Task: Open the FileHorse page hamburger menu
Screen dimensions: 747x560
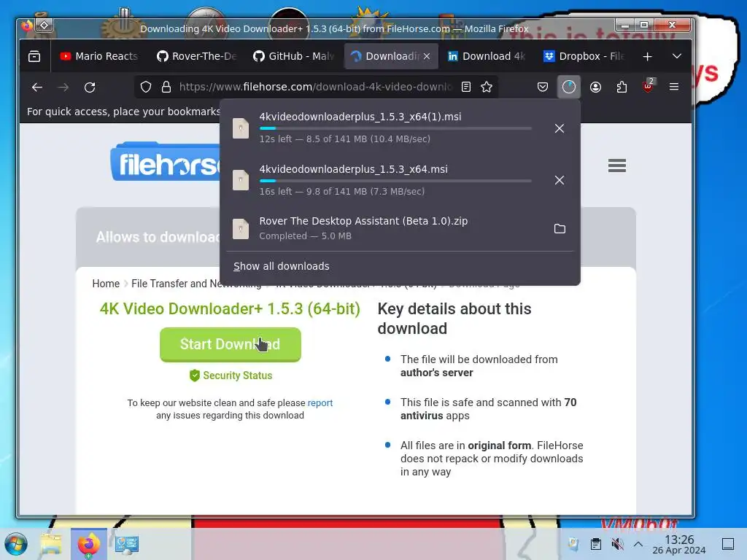Action: click(x=617, y=166)
